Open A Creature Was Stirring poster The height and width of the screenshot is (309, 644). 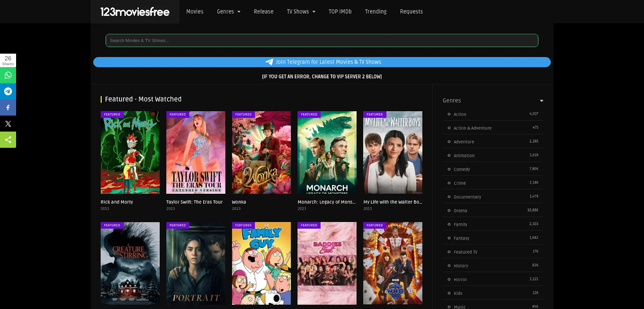coord(130,263)
